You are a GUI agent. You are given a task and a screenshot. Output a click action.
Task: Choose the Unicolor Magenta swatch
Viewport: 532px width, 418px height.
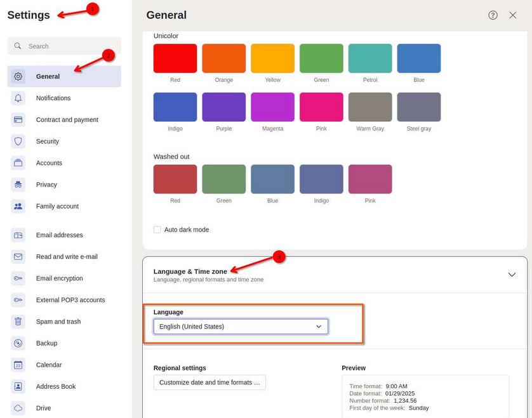tap(272, 107)
